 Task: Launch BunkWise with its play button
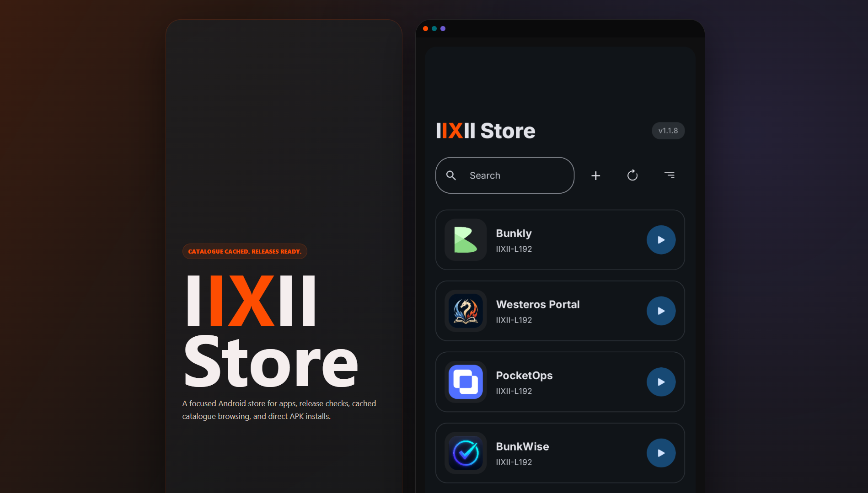point(661,453)
